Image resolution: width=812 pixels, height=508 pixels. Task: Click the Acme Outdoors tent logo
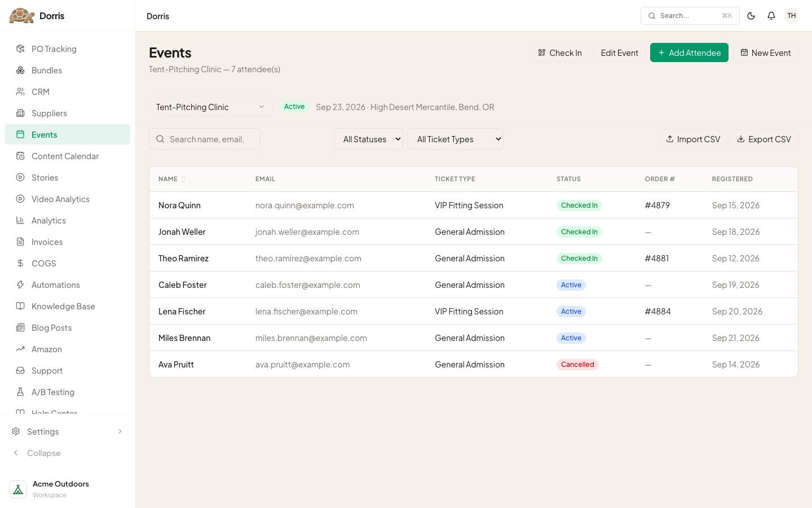[18, 489]
